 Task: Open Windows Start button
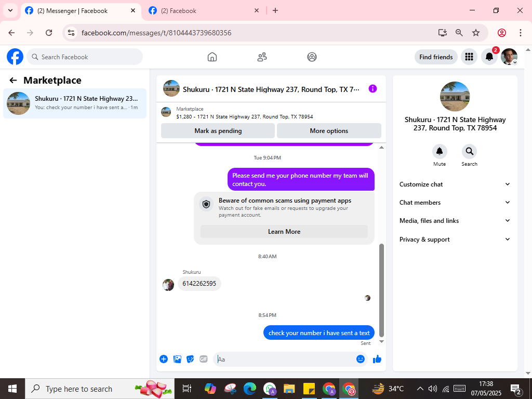pyautogui.click(x=12, y=389)
